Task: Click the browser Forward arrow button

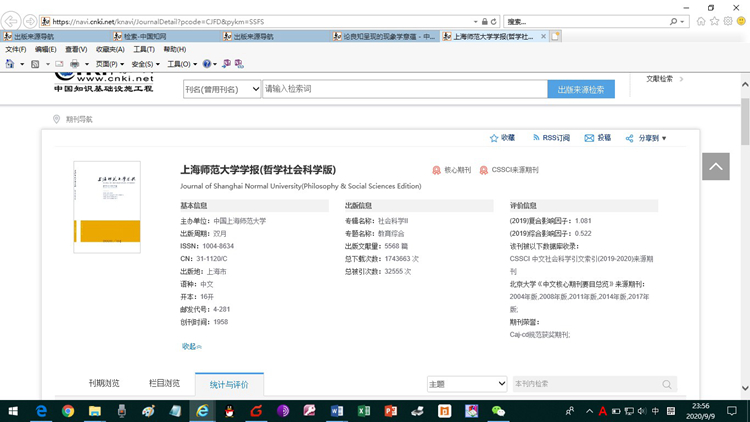Action: (x=30, y=22)
